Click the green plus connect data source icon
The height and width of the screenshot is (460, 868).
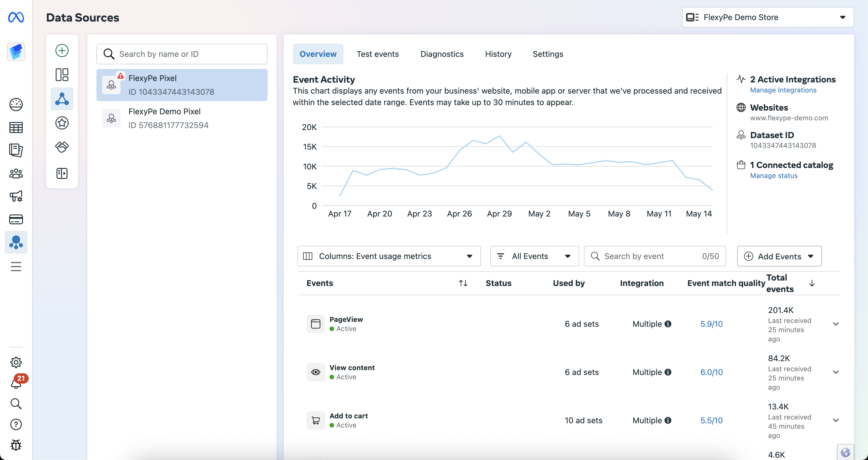point(62,51)
